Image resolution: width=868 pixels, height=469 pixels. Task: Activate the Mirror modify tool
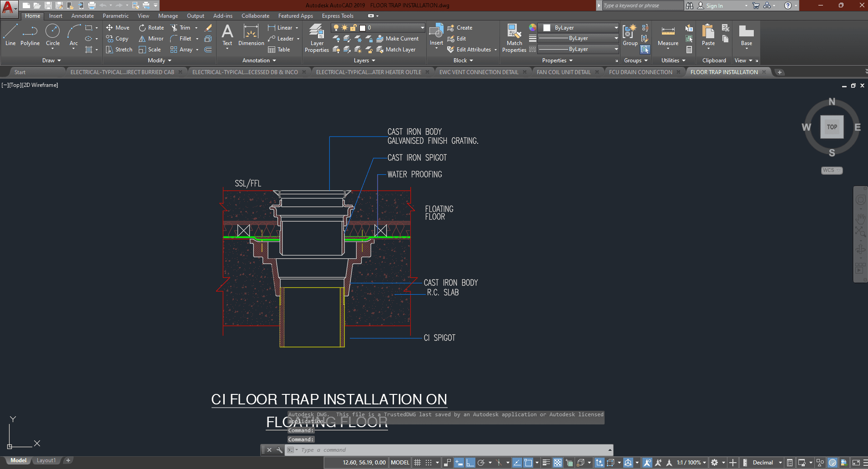pos(150,39)
